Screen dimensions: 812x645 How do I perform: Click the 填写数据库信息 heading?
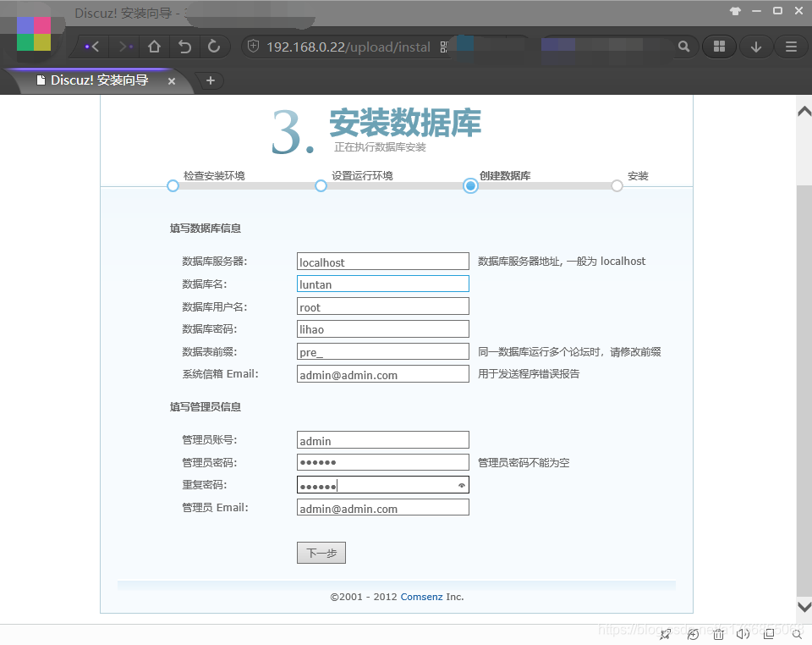point(205,229)
